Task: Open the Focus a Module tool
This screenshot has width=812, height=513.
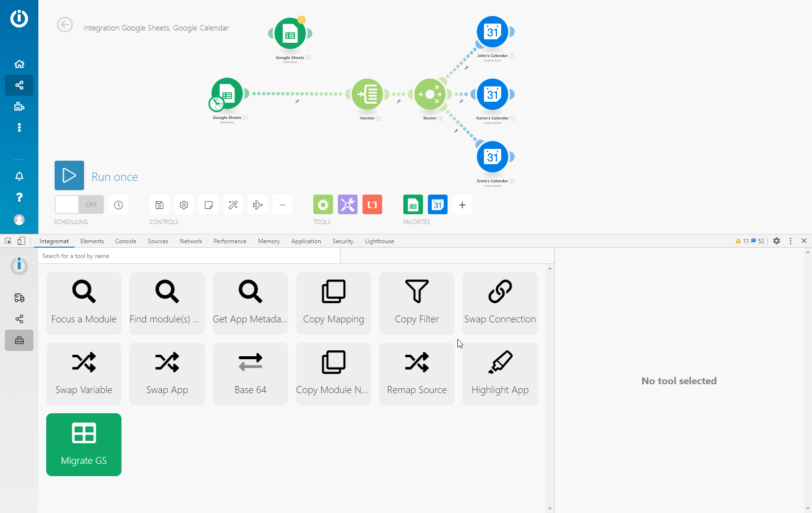Action: (84, 303)
